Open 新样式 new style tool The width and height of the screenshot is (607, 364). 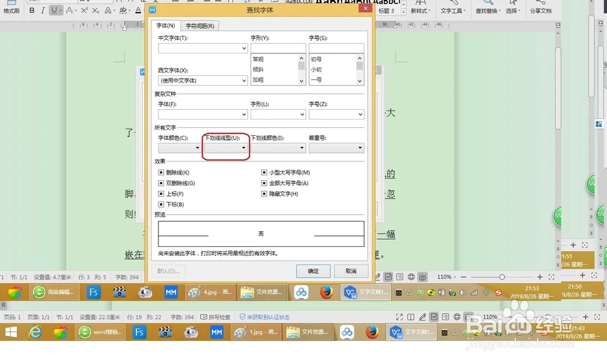(x=420, y=8)
